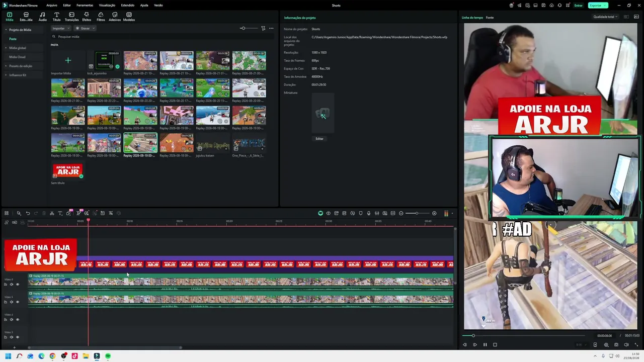Take a preview snapshot with camera icon
The image size is (644, 362).
pyautogui.click(x=616, y=345)
